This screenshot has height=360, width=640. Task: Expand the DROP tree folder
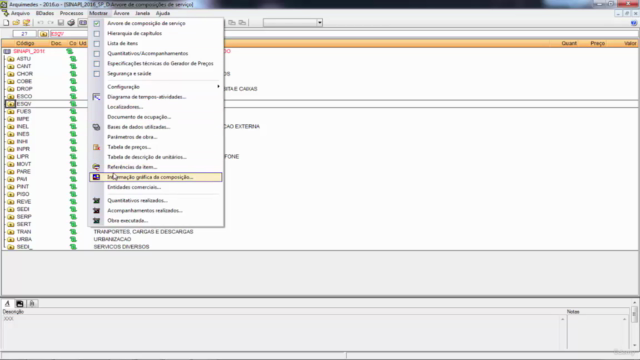[11, 89]
